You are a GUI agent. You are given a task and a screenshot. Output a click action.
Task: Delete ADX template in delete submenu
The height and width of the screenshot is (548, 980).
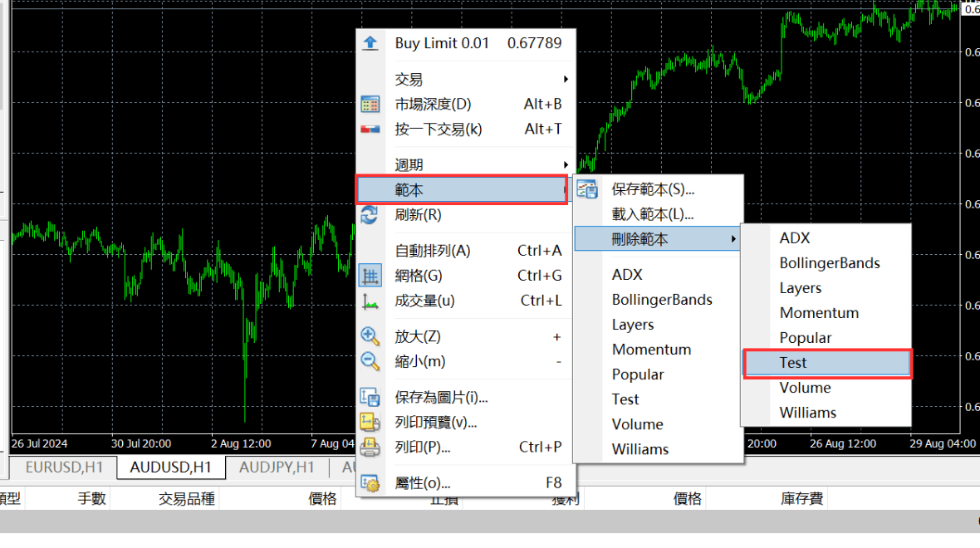[x=826, y=238]
